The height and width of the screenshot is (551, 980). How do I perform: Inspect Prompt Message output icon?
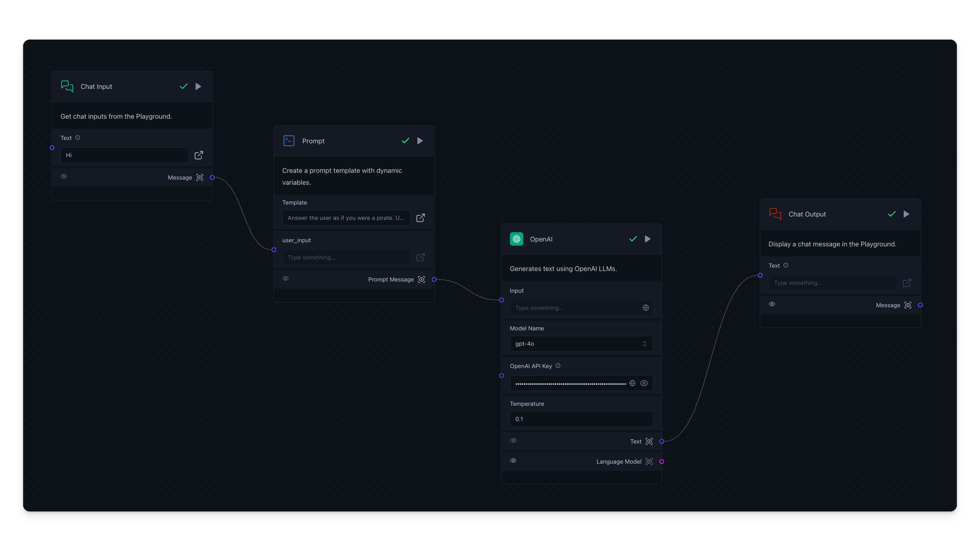[422, 280]
